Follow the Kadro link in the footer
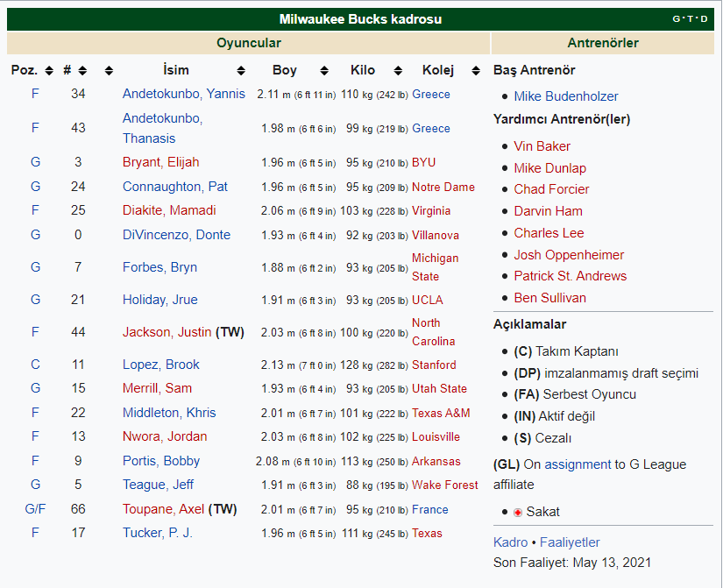This screenshot has height=588, width=723. (x=510, y=542)
